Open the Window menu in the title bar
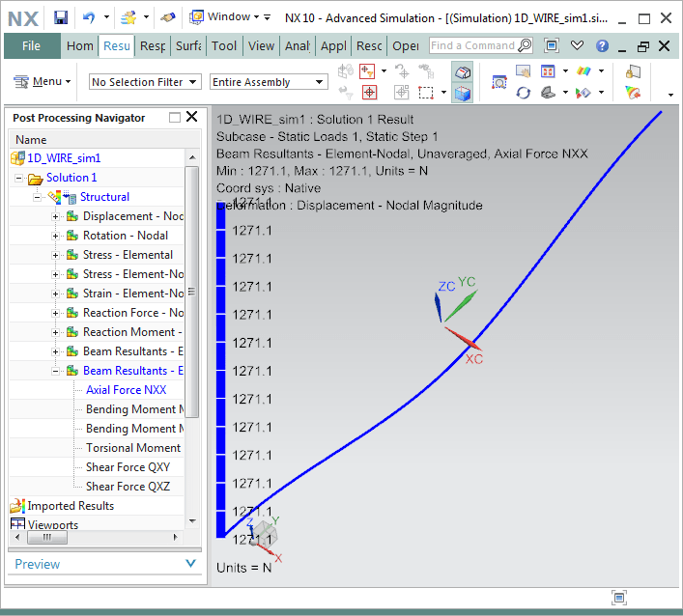 pos(224,17)
